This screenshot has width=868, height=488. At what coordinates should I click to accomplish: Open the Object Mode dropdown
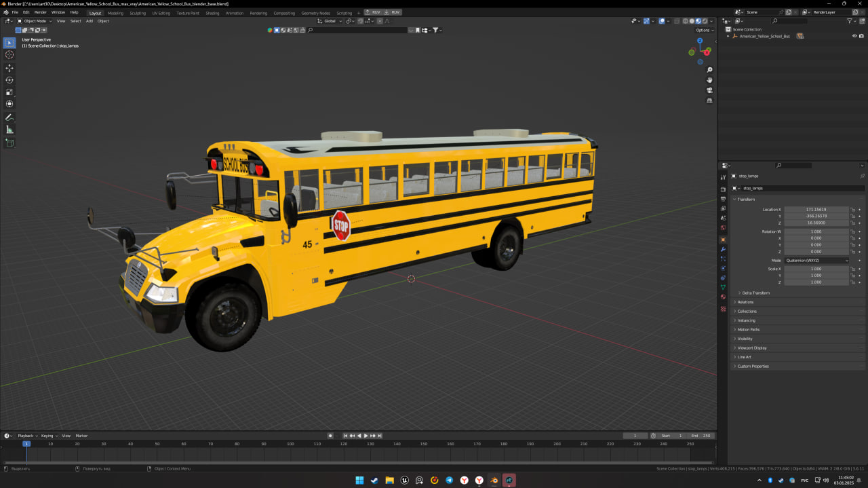(x=35, y=21)
